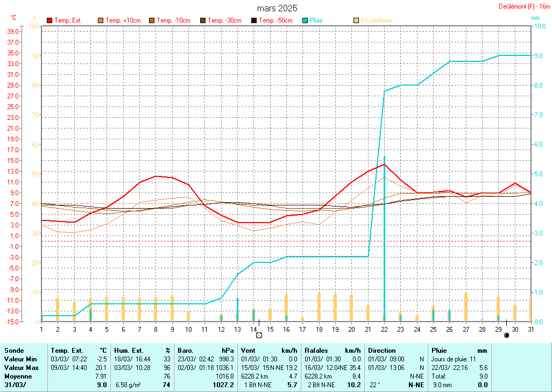Viewport: 552px width, 392px height.
Task: Click the full moon icon below day 14
Action: pyautogui.click(x=259, y=336)
